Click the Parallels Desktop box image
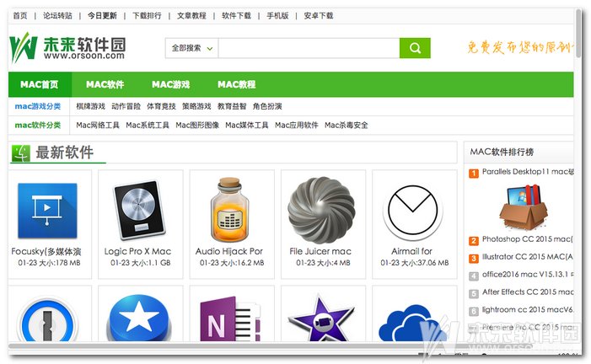Screen dimensions: 591x364 click(x=524, y=207)
